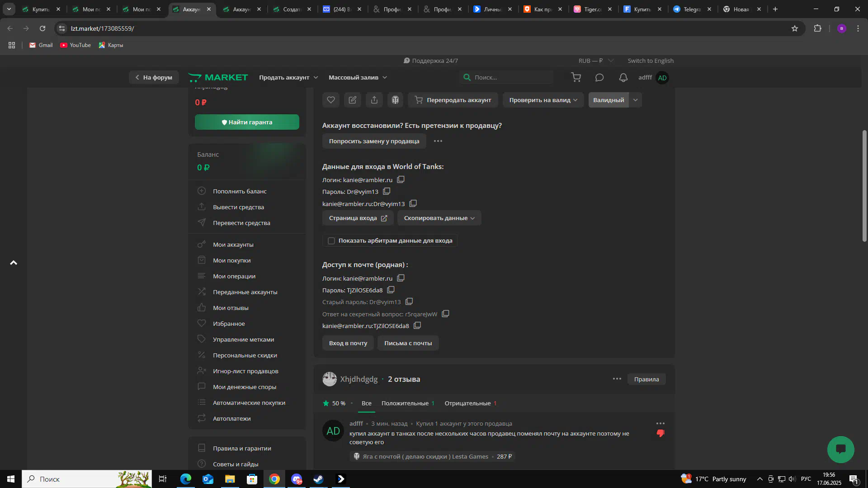Click Вход в почту button
This screenshot has width=868, height=488.
(x=348, y=343)
